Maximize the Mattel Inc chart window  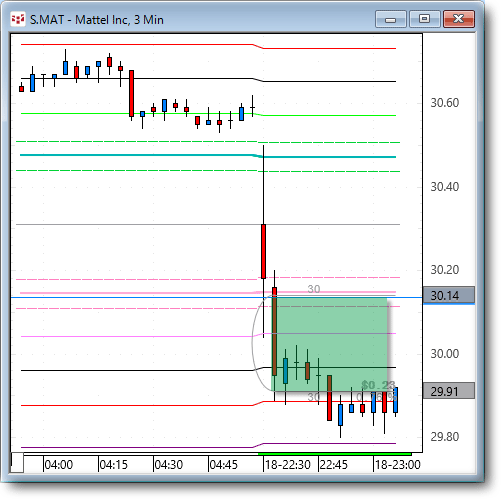pos(424,19)
